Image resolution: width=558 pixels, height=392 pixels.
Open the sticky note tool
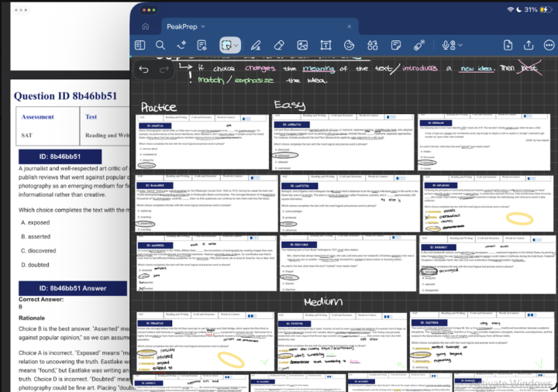[396, 45]
